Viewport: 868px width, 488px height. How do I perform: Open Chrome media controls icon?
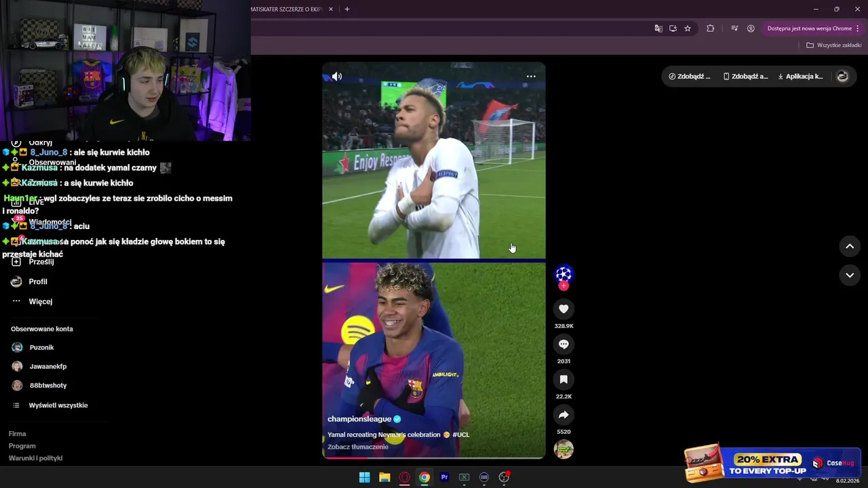[x=734, y=28]
